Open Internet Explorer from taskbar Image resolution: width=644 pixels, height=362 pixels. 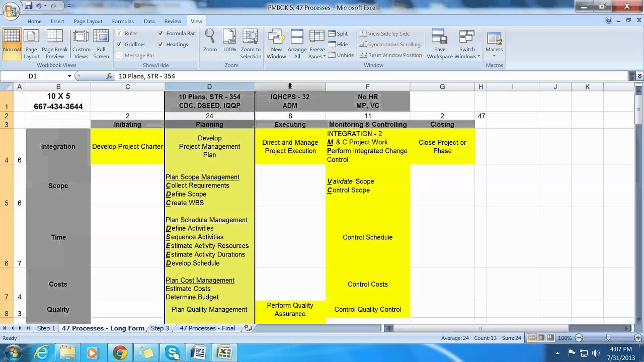coord(41,352)
